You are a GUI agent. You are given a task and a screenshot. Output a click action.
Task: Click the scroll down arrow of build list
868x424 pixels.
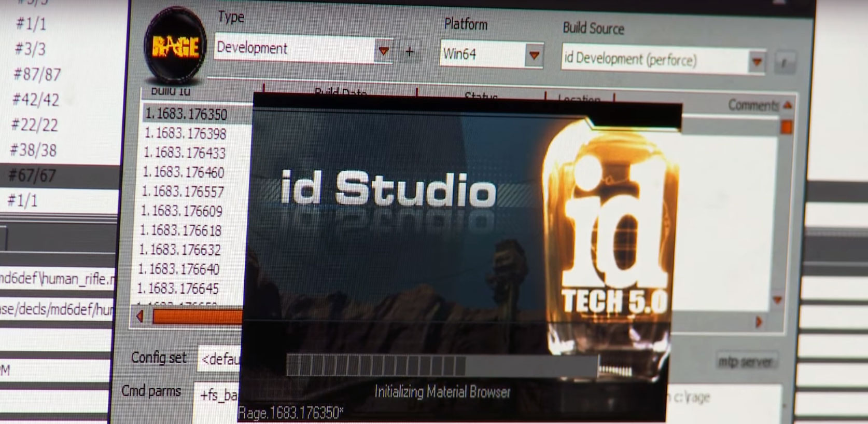[x=777, y=299]
